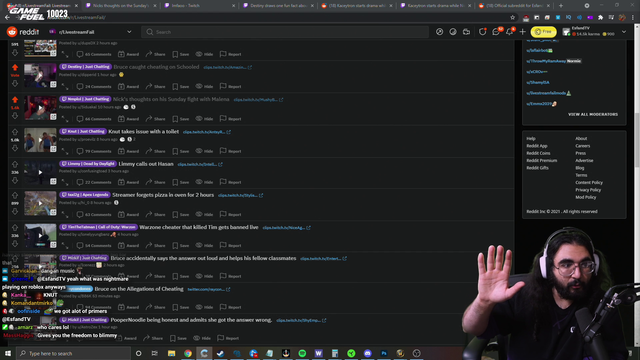Open '79 Comments' on the Knut toilet post
The width and height of the screenshot is (640, 360).
[x=94, y=151]
